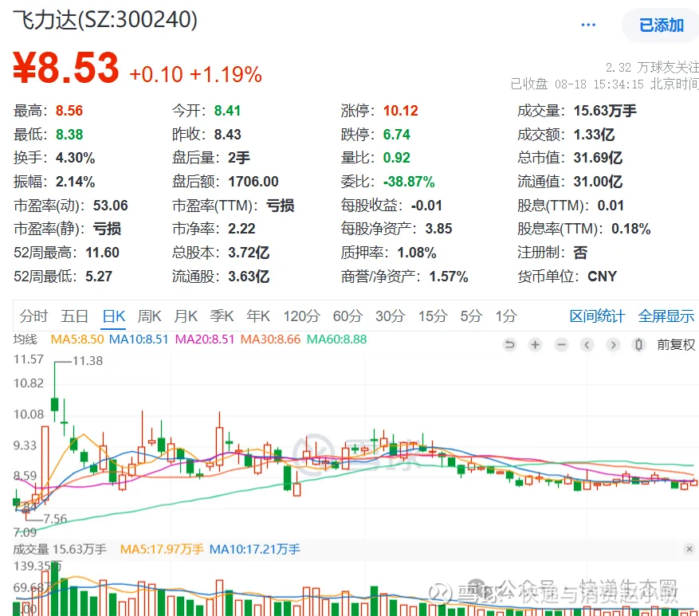Switch to the 1分 chart tab
699x616 pixels.
coord(506,316)
